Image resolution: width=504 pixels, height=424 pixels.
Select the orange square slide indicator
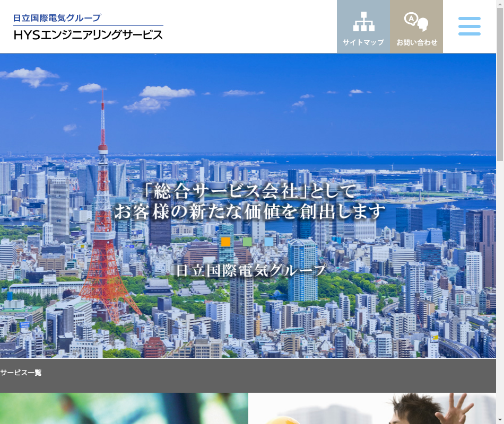point(226,242)
